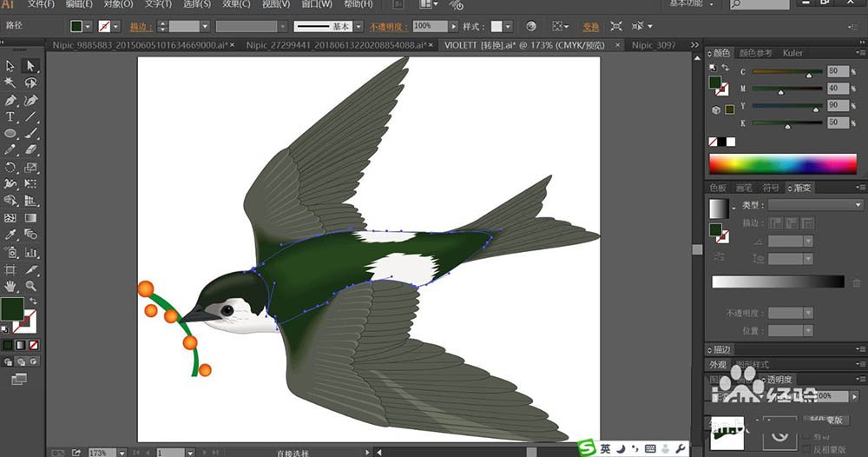Open the stroke color dropdown in control bar

[x=116, y=27]
